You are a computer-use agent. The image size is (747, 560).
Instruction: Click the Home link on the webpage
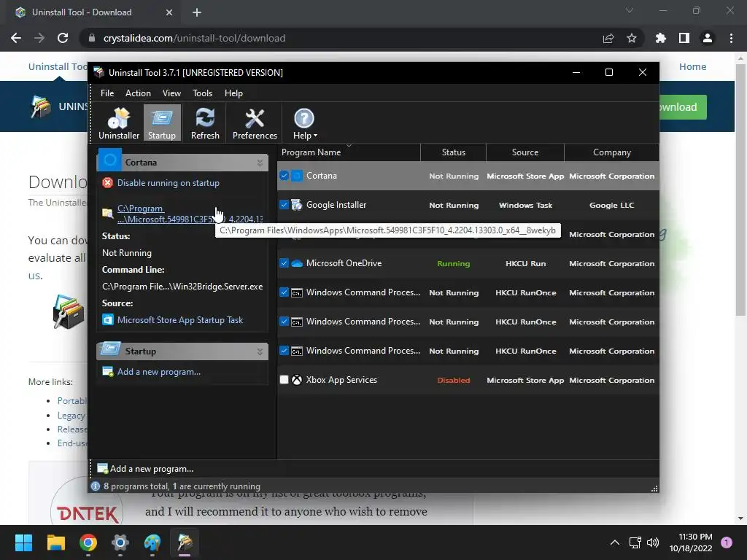pyautogui.click(x=693, y=66)
